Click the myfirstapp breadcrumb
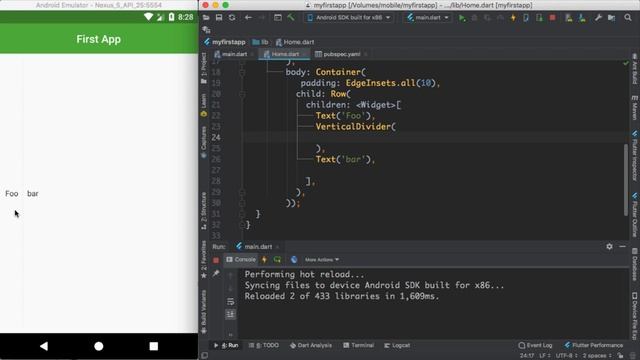The width and height of the screenshot is (640, 360). point(224,42)
